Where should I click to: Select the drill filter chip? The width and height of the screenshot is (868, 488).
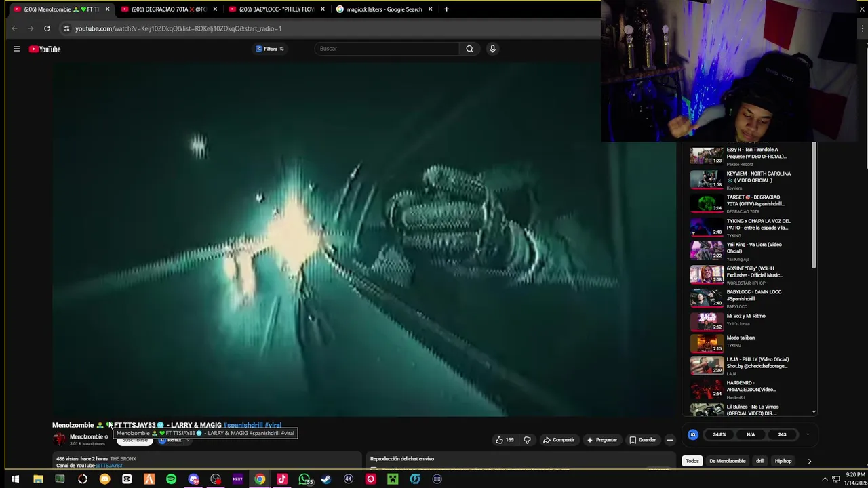tap(760, 461)
